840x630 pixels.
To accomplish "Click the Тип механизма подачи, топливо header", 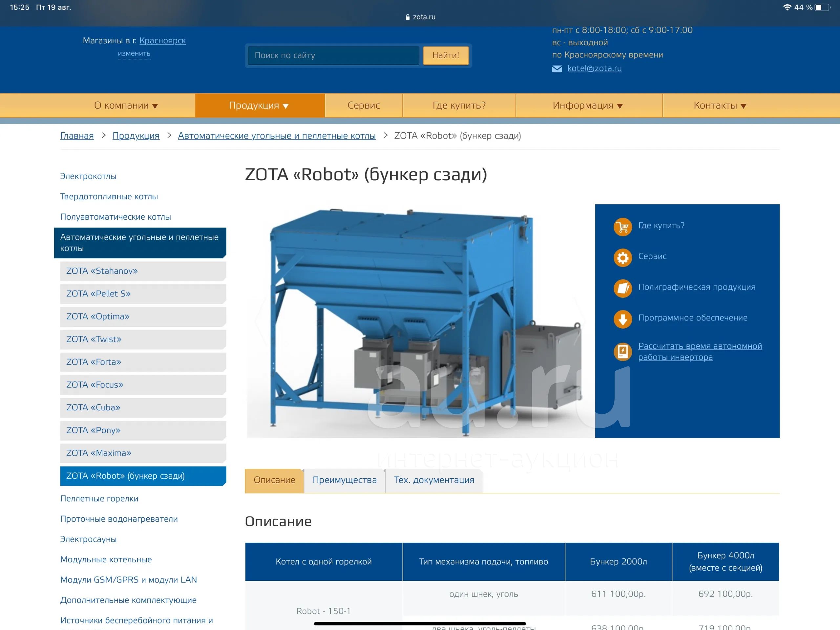I will (x=483, y=562).
